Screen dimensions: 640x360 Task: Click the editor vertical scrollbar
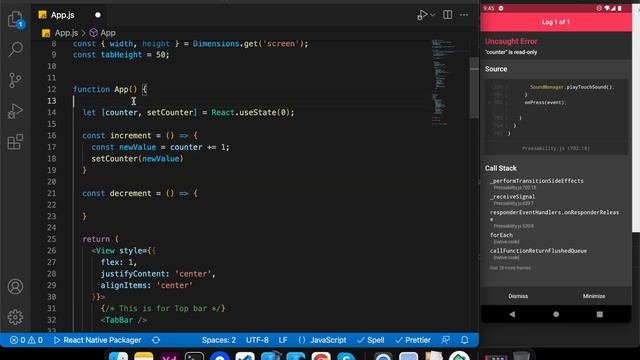click(x=474, y=88)
